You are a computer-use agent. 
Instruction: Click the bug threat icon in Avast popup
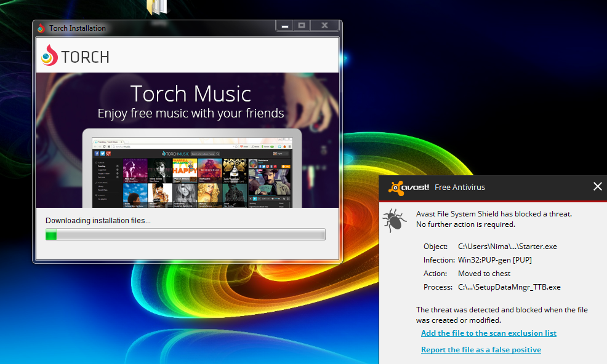tap(394, 220)
